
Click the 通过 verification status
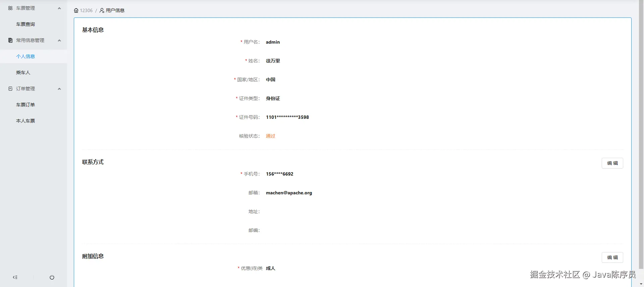270,136
